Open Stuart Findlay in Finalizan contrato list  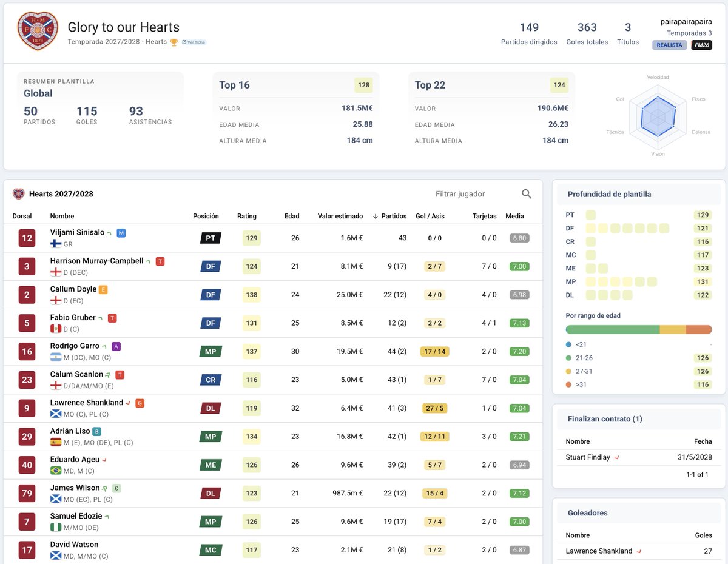[x=588, y=457]
